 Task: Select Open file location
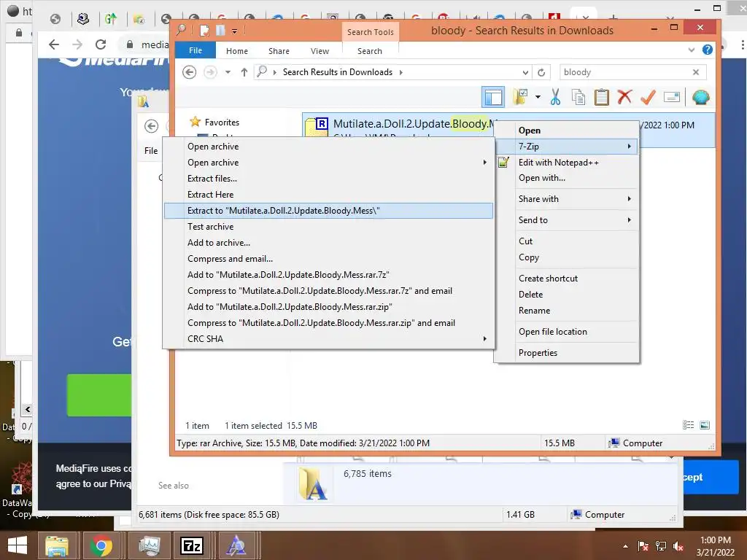click(x=566, y=332)
